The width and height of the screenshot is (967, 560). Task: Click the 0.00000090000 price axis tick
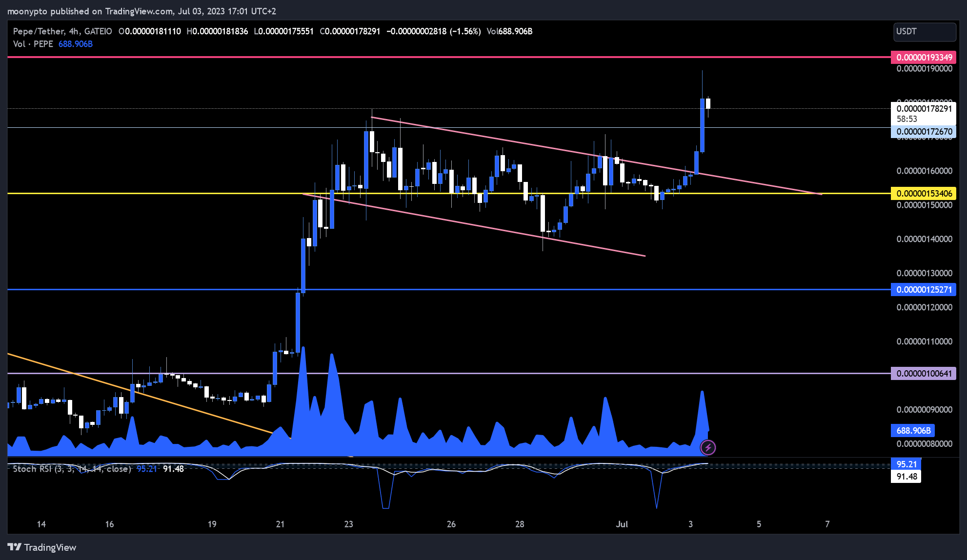(924, 410)
